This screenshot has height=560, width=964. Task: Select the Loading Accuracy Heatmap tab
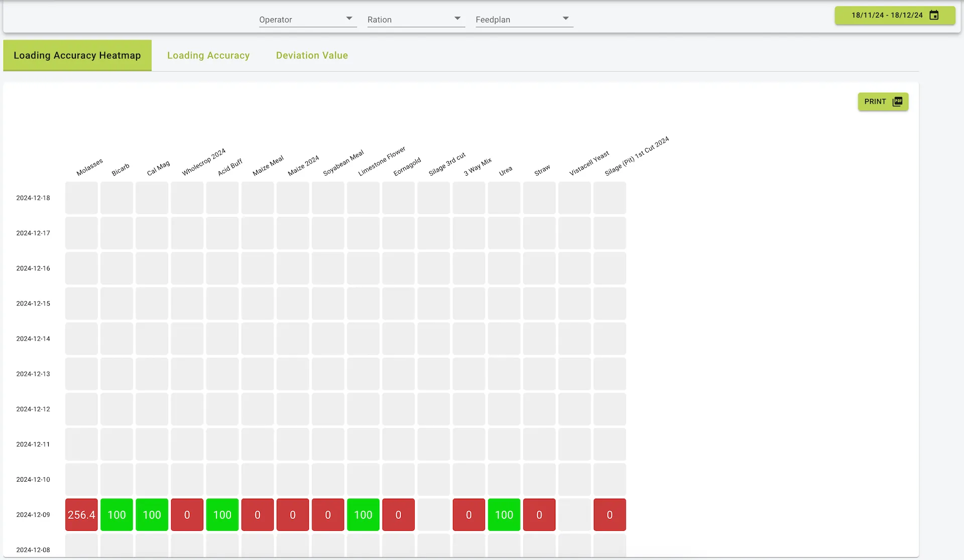tap(77, 55)
